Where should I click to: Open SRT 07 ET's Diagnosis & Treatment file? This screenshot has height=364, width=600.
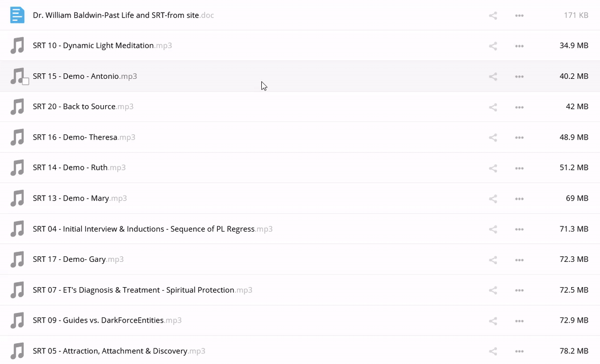coord(133,290)
